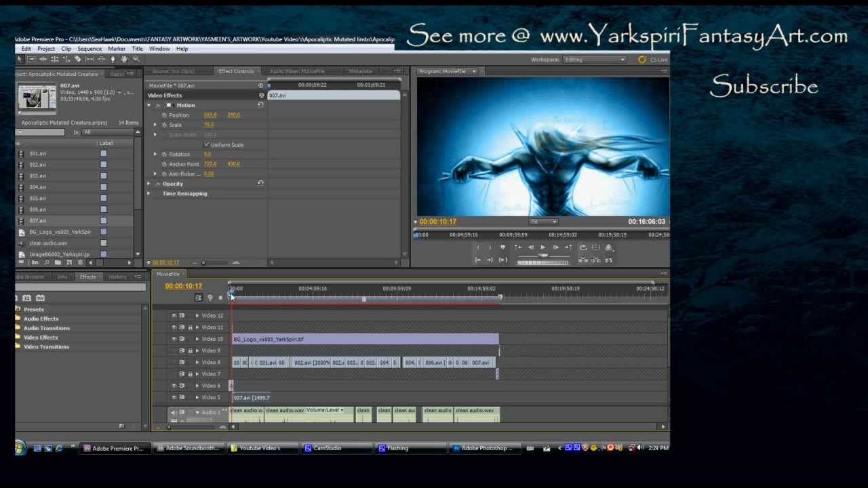Click the Lift button in Program monitor

[x=583, y=260]
